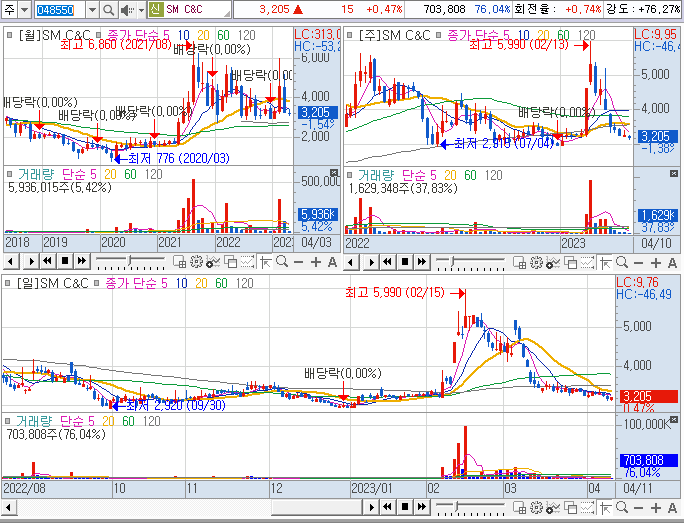Step daily chart forward one bar
Viewport: 684px width, 523px height.
(x=371, y=507)
